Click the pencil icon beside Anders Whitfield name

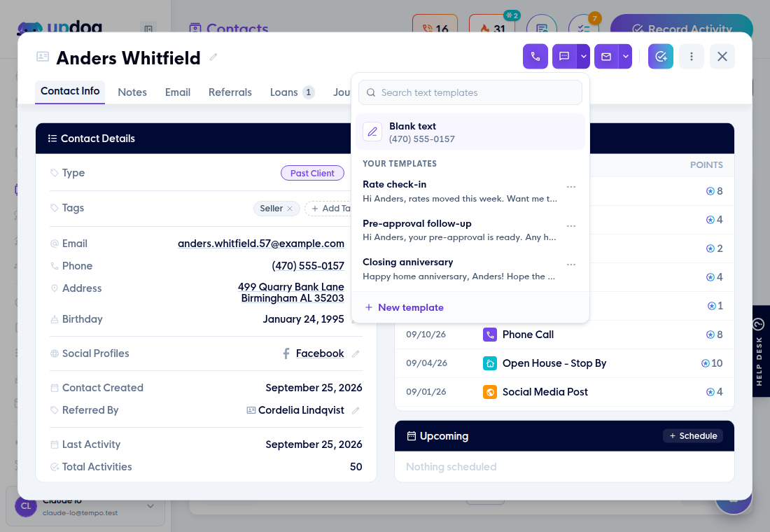point(213,57)
